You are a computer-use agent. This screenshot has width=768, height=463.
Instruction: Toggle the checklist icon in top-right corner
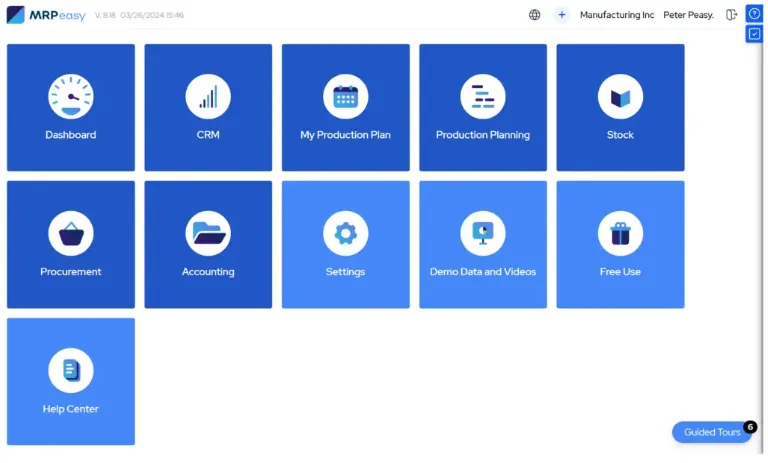click(x=755, y=34)
